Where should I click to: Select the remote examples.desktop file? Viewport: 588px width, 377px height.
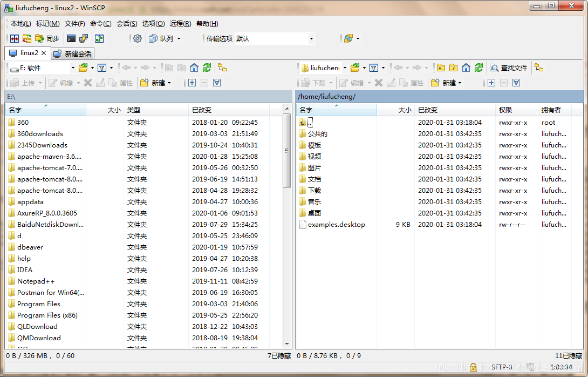click(x=332, y=225)
